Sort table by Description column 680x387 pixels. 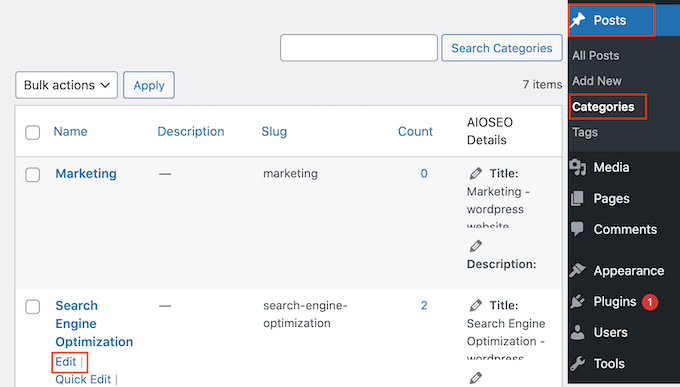click(191, 131)
